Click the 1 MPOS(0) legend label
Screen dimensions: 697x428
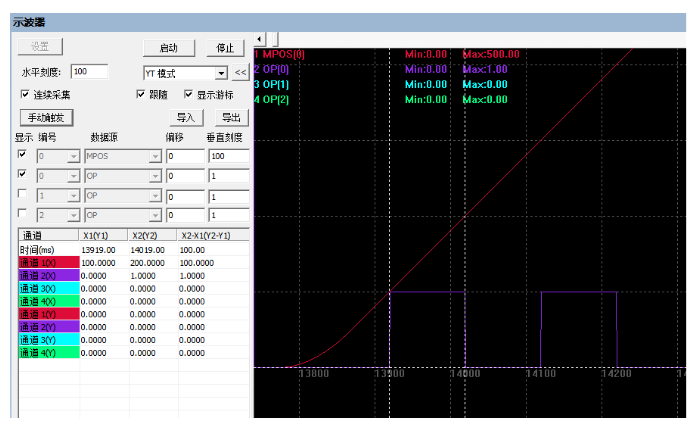(280, 54)
